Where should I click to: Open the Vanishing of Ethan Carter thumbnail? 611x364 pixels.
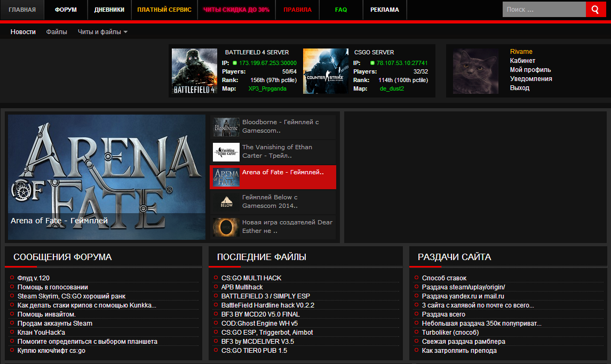[x=226, y=152]
